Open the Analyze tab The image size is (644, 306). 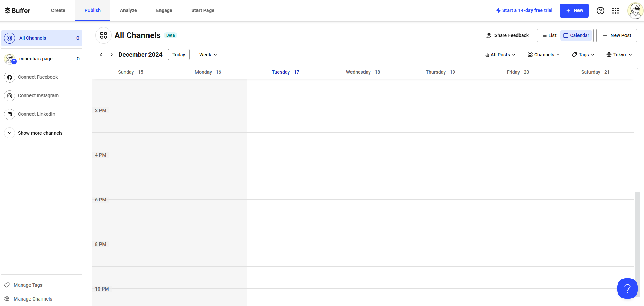(x=128, y=10)
